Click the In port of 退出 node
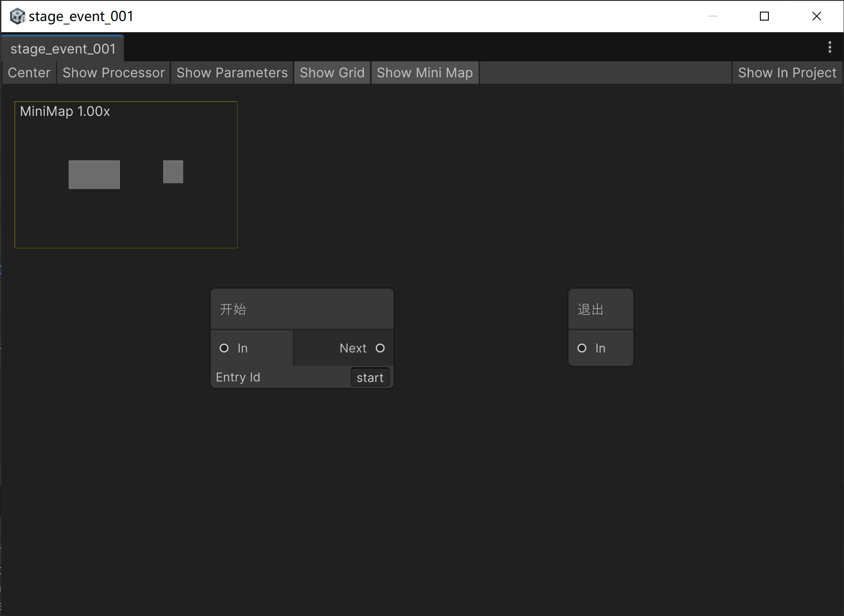This screenshot has width=844, height=616. point(582,348)
